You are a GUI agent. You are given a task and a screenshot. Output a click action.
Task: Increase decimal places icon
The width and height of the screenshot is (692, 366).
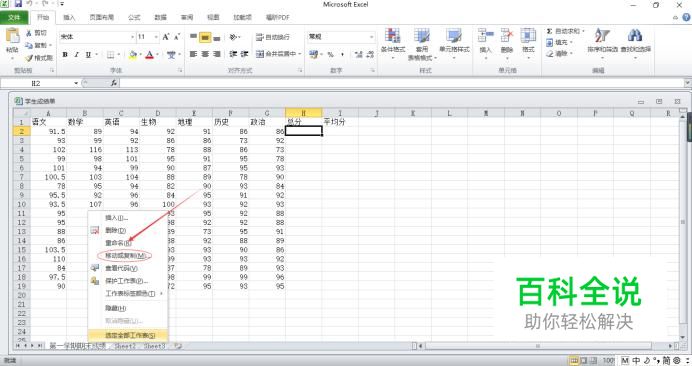pos(358,54)
